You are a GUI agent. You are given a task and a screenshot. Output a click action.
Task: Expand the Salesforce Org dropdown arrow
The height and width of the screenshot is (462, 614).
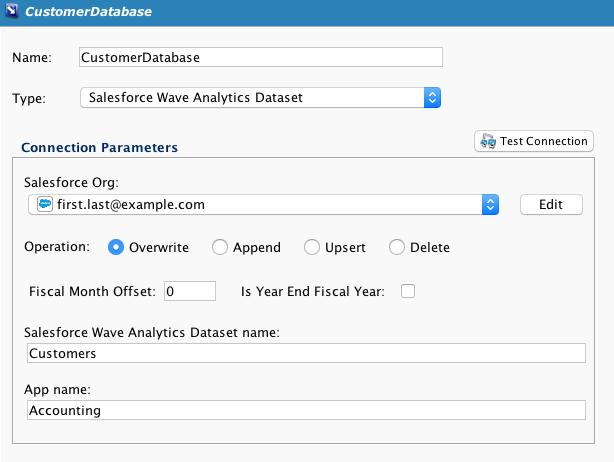click(x=490, y=204)
